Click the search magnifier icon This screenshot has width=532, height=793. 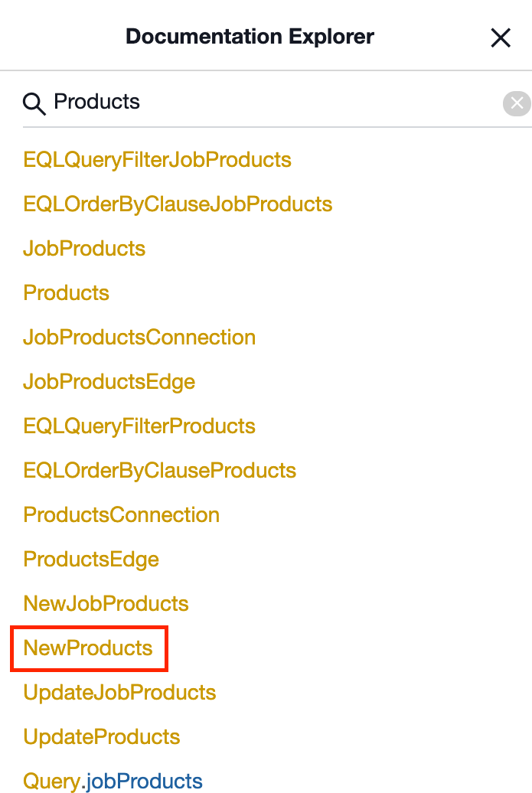[x=34, y=102]
